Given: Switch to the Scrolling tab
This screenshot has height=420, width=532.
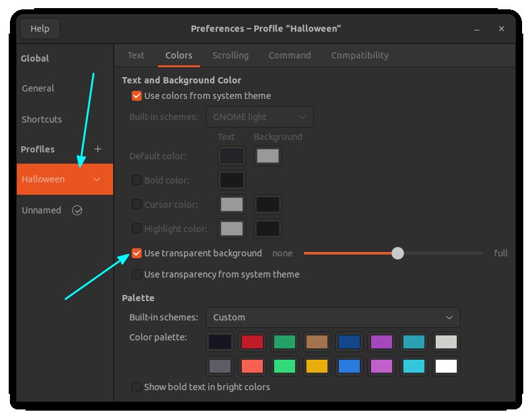Looking at the screenshot, I should pos(230,55).
